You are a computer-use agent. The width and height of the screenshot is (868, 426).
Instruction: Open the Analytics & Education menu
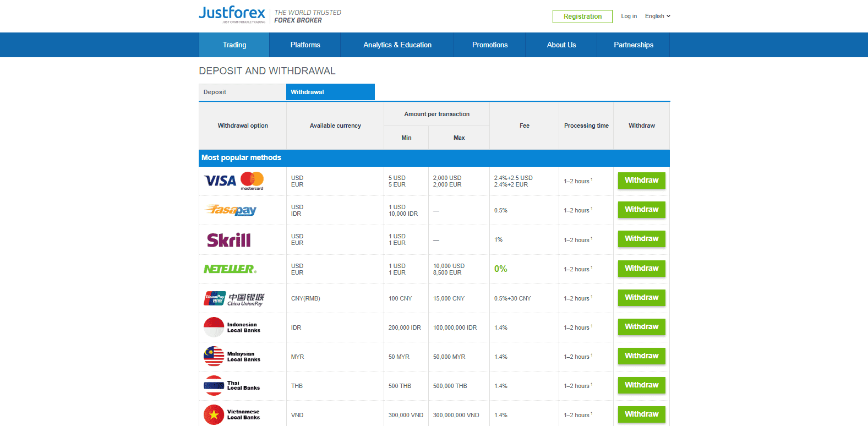click(x=397, y=45)
